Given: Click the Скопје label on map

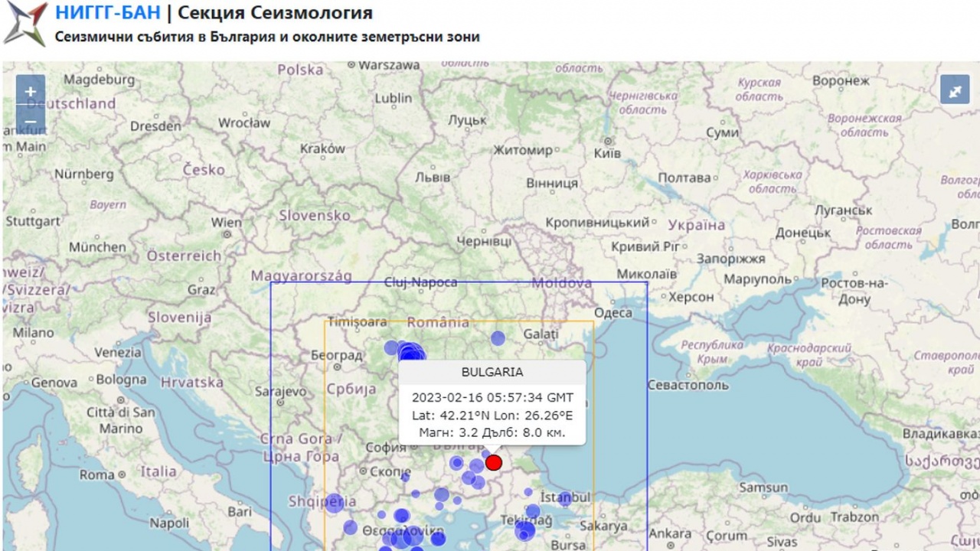Looking at the screenshot, I should pyautogui.click(x=390, y=472).
